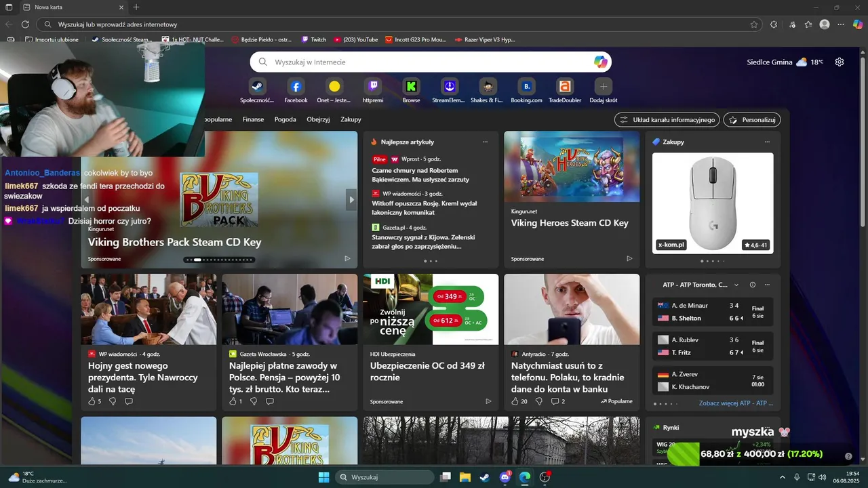The height and width of the screenshot is (488, 868).
Task: Open more options for the ATP card
Action: [x=767, y=285]
